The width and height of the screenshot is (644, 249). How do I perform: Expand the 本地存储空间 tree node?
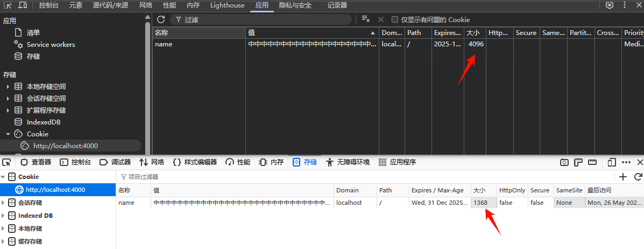8,87
